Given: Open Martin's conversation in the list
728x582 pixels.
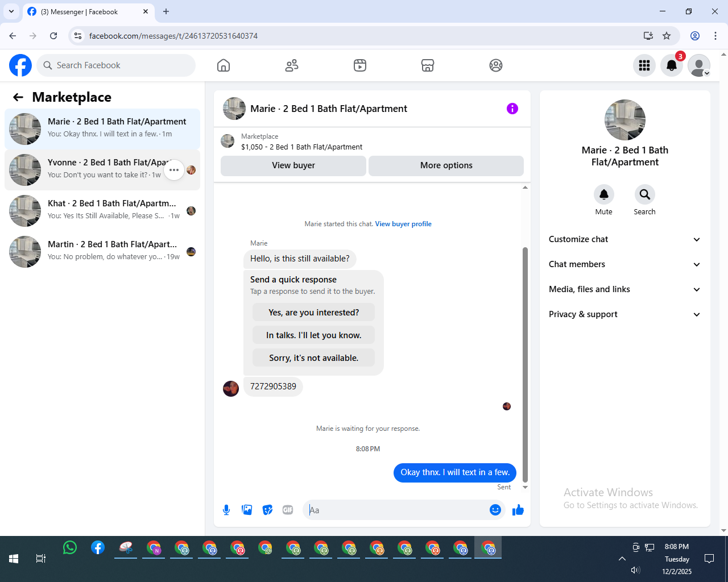Looking at the screenshot, I should coord(102,252).
